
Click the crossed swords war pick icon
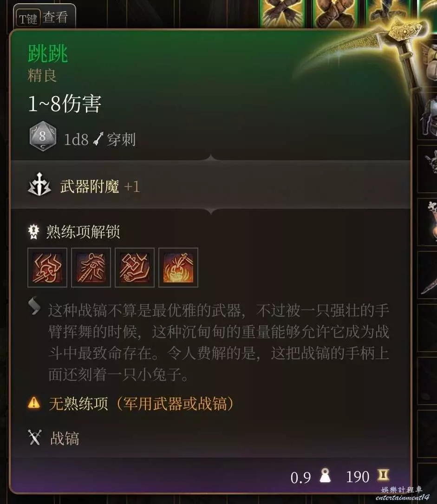35,438
